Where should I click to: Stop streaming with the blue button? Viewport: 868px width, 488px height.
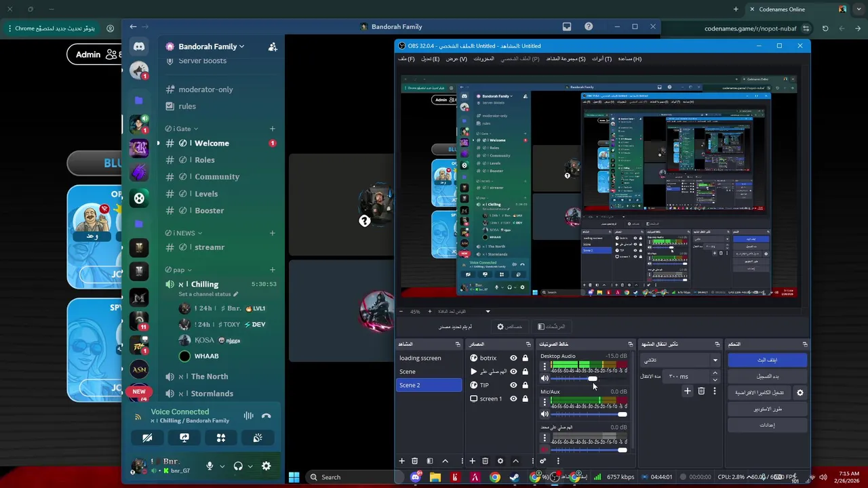(767, 360)
